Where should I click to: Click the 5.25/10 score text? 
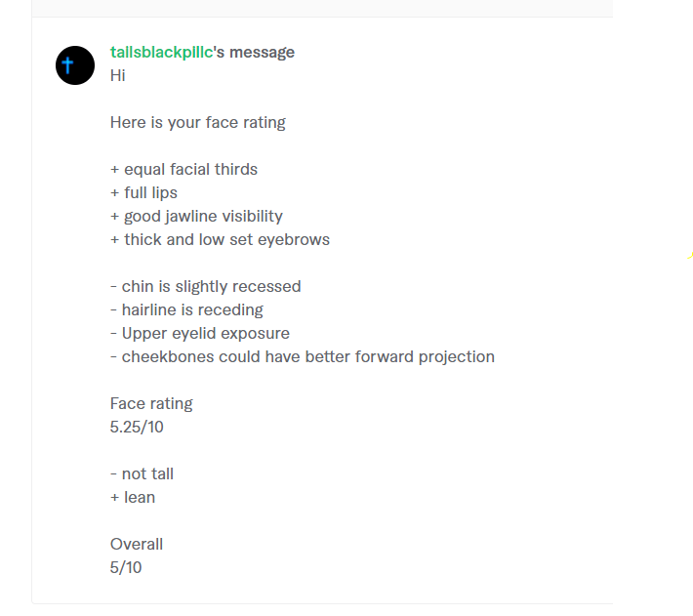137,427
